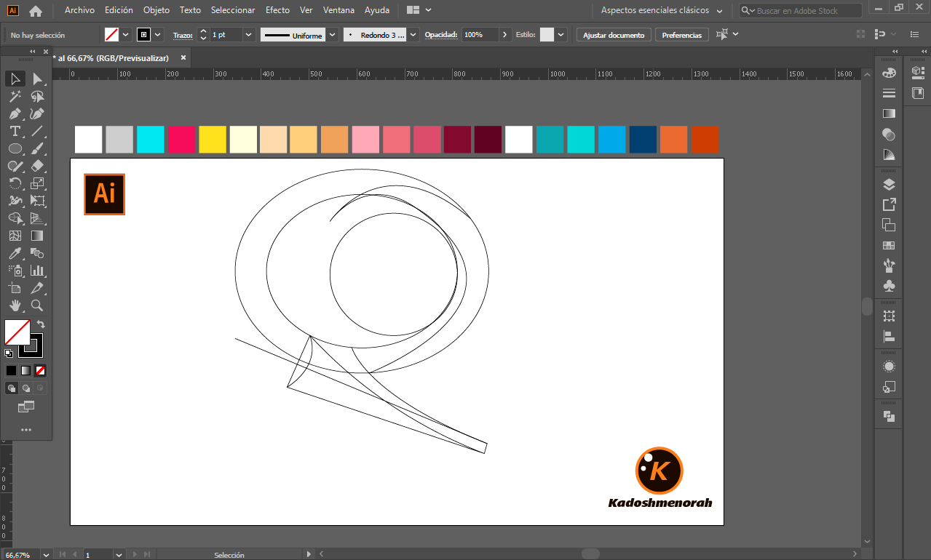The height and width of the screenshot is (560, 931).
Task: Click the yellow swatch on the canvas
Action: 213,140
